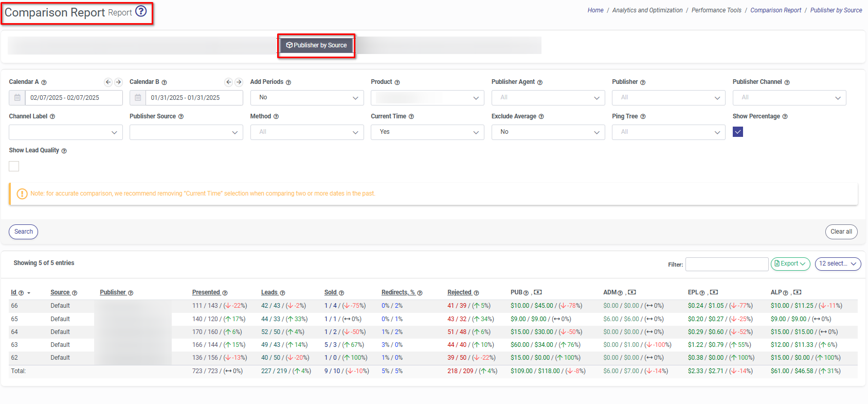The height and width of the screenshot is (404, 868).
Task: Open the Export dropdown button
Action: 790,264
